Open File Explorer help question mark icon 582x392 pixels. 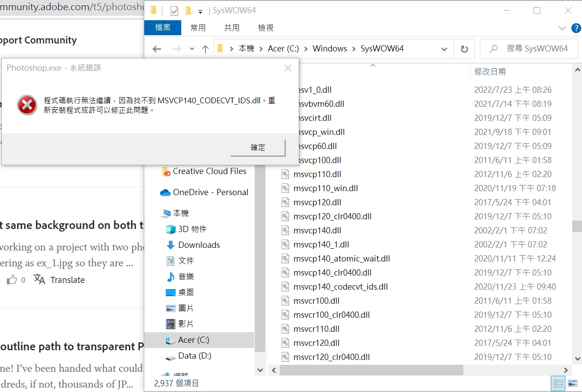coord(576,28)
